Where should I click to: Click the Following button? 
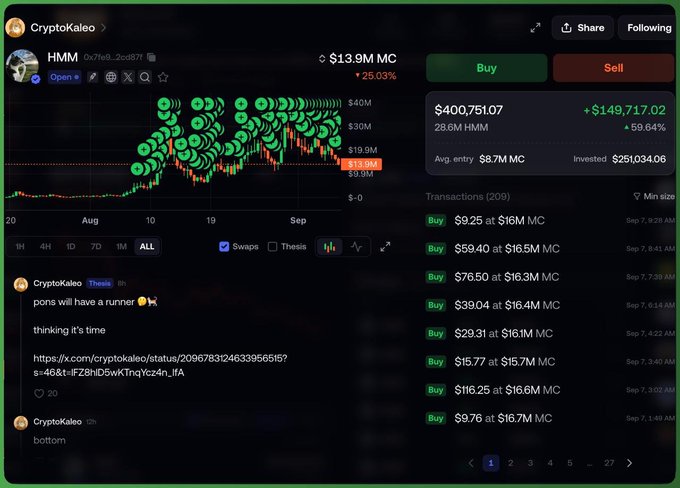[649, 28]
